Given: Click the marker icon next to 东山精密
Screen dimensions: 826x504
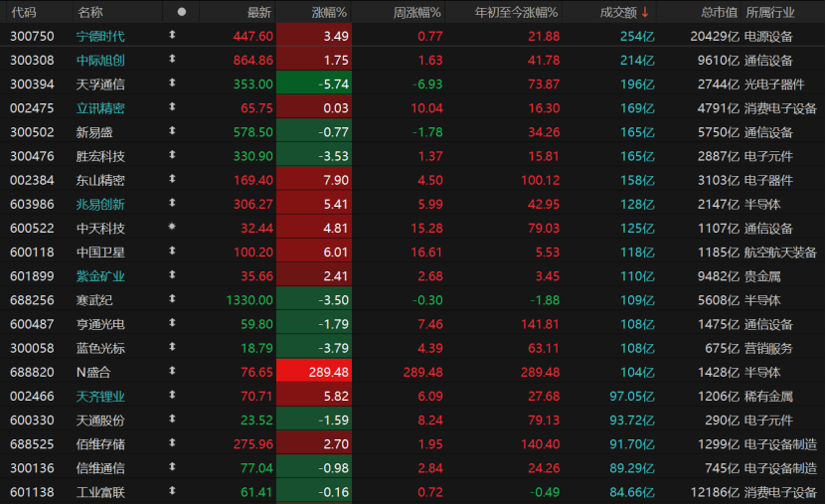Looking at the screenshot, I should point(173,180).
